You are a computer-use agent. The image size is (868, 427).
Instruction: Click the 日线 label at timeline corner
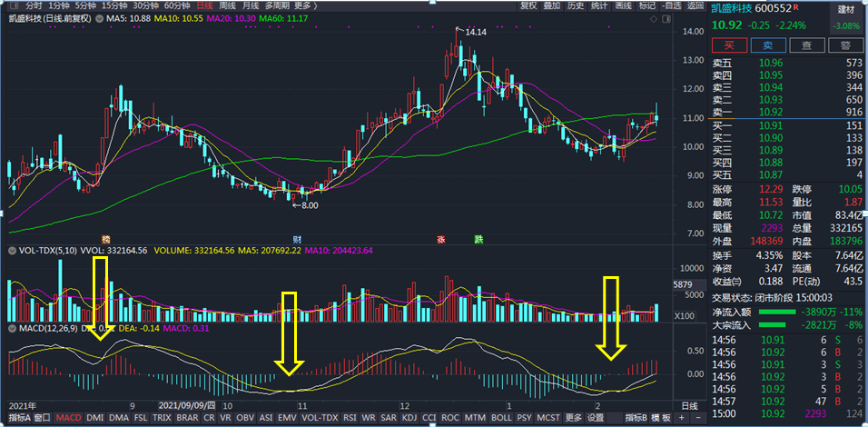pyautogui.click(x=689, y=405)
